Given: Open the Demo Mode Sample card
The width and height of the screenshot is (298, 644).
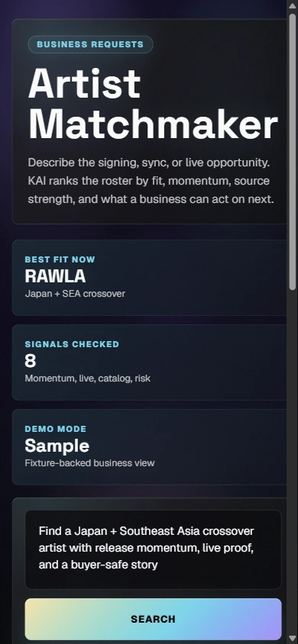Looking at the screenshot, I should (x=150, y=447).
